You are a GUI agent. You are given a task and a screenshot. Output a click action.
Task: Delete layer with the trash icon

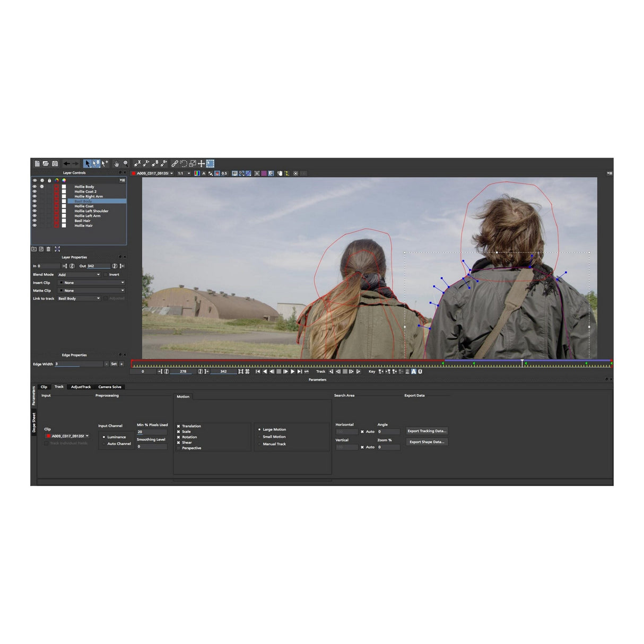point(49,249)
